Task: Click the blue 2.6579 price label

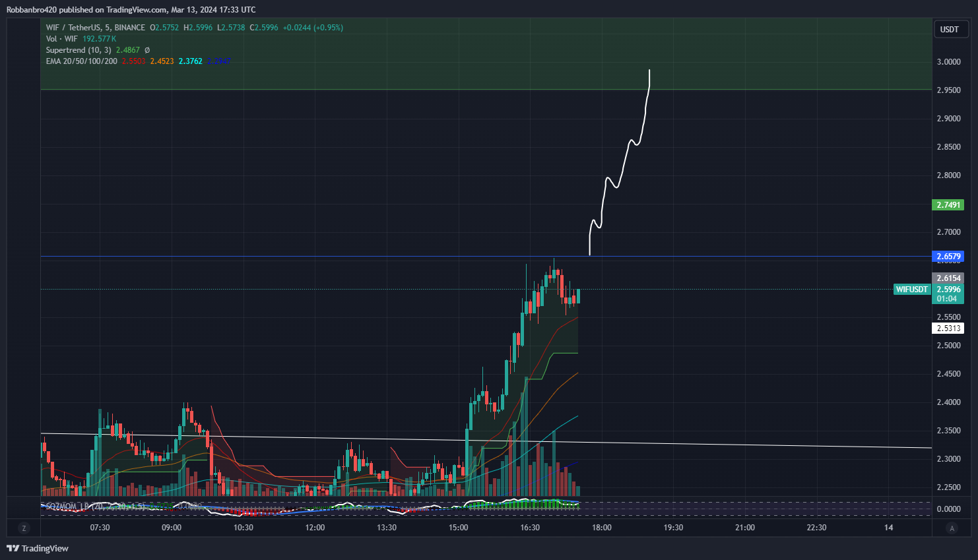Action: (x=948, y=257)
